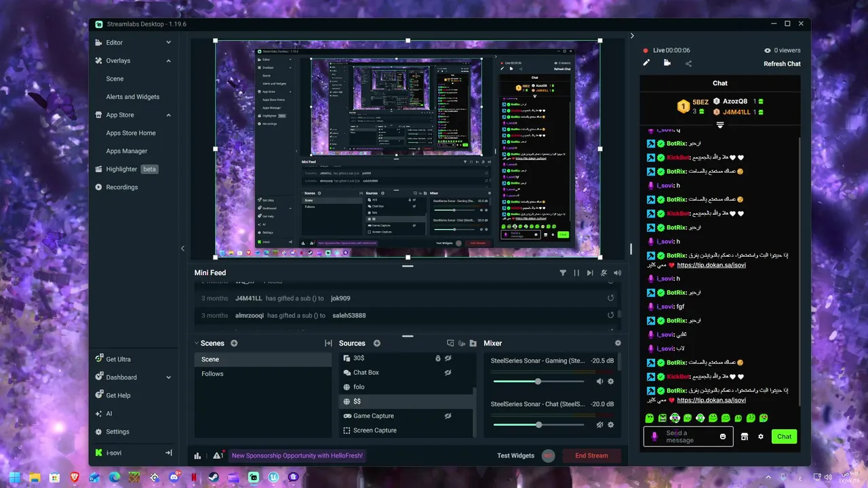Click the Test Widgets button

(x=515, y=455)
